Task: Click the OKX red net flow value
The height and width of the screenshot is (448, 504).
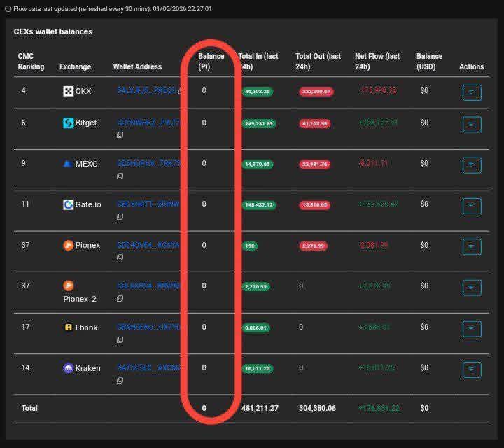Action: tap(378, 90)
